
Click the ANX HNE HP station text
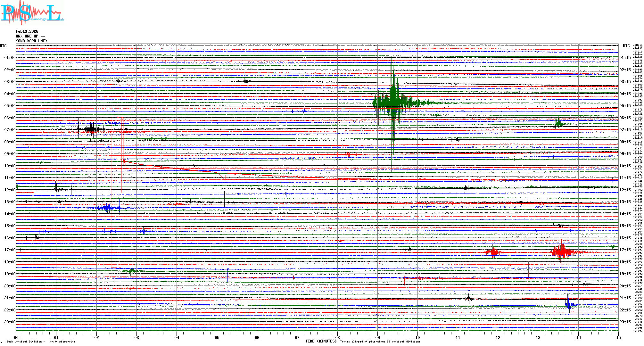(x=30, y=36)
